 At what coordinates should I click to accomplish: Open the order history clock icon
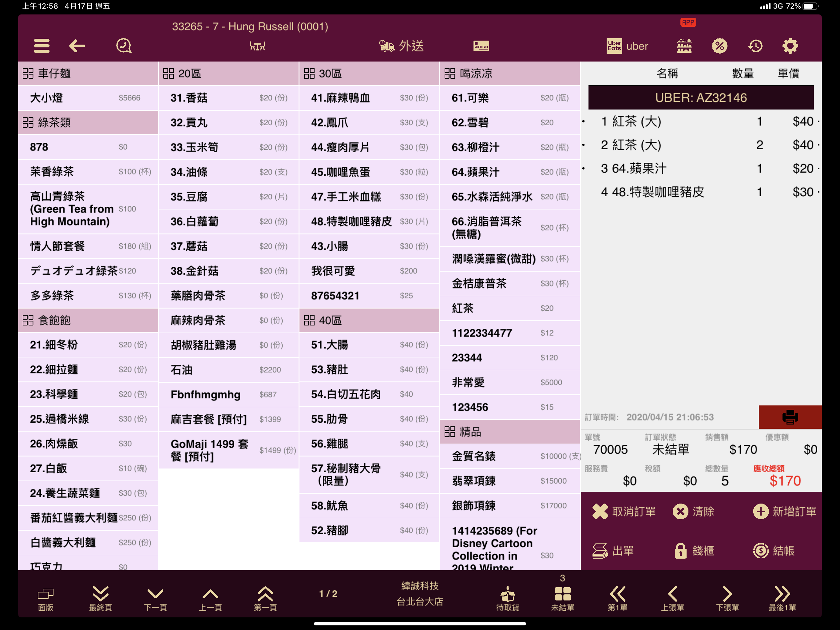point(755,46)
